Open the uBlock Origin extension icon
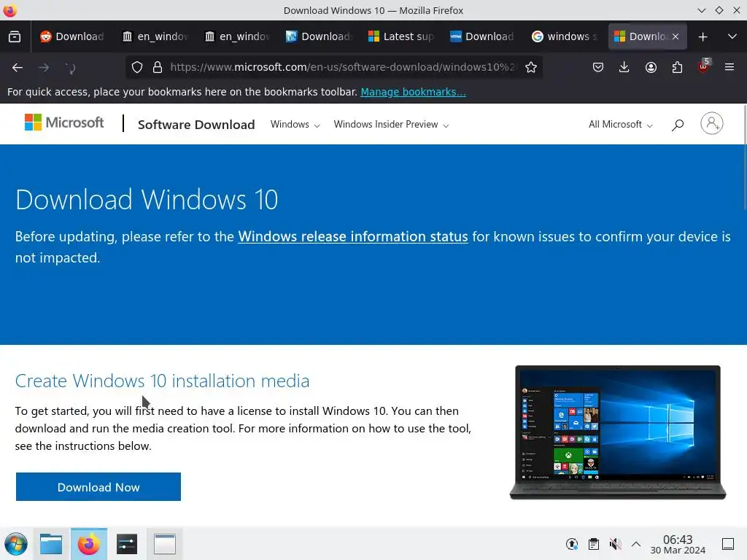747x560 pixels. 703,66
